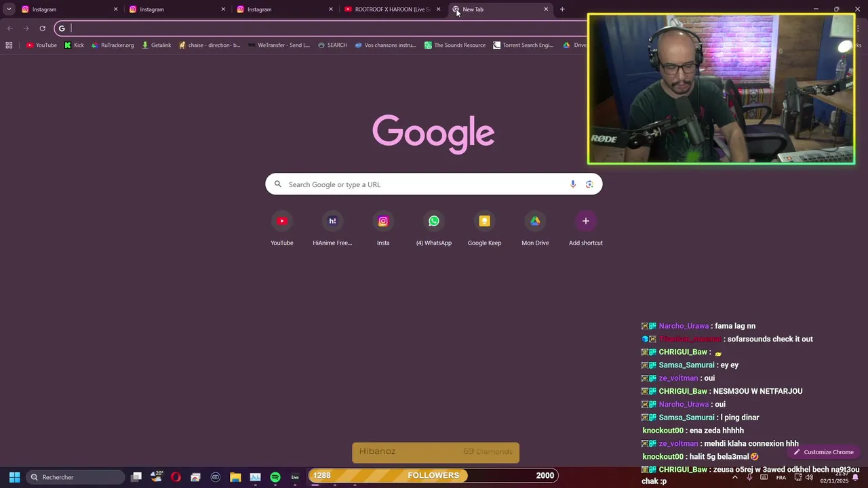This screenshot has height=488, width=868.
Task: Open the volume control in system tray
Action: pyautogui.click(x=809, y=477)
